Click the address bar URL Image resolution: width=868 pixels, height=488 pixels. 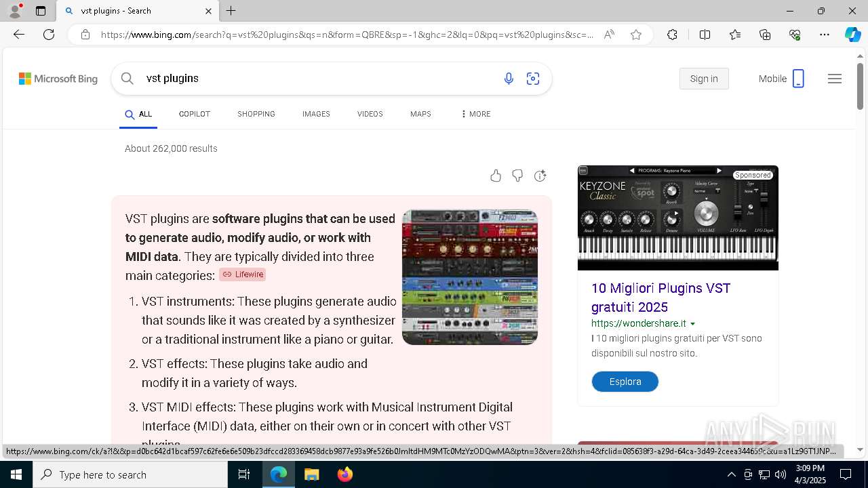click(x=347, y=35)
